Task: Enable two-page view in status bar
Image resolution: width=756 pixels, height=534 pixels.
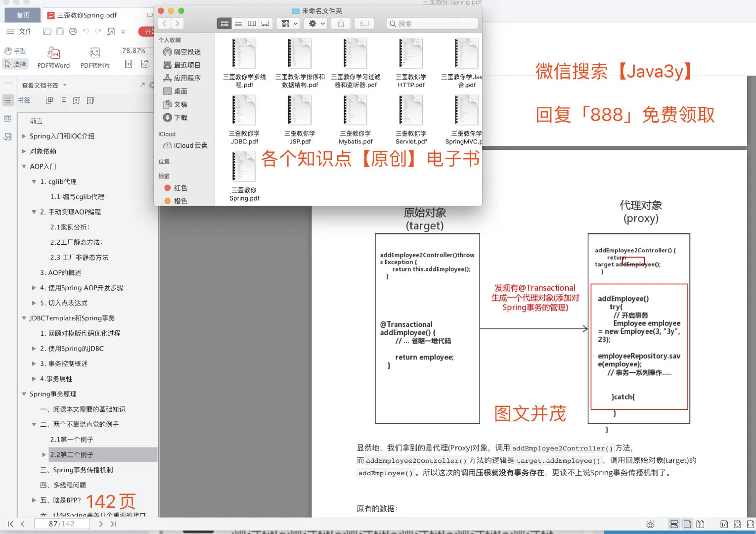Action: click(x=700, y=524)
